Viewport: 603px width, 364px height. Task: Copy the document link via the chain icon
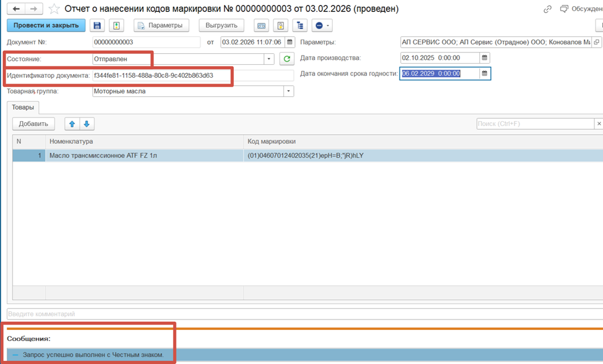(x=547, y=9)
